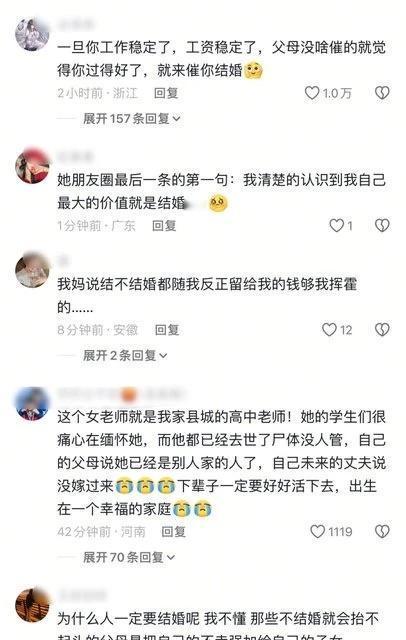
Task: Open third commenter's avatar profile
Action: pos(32,270)
